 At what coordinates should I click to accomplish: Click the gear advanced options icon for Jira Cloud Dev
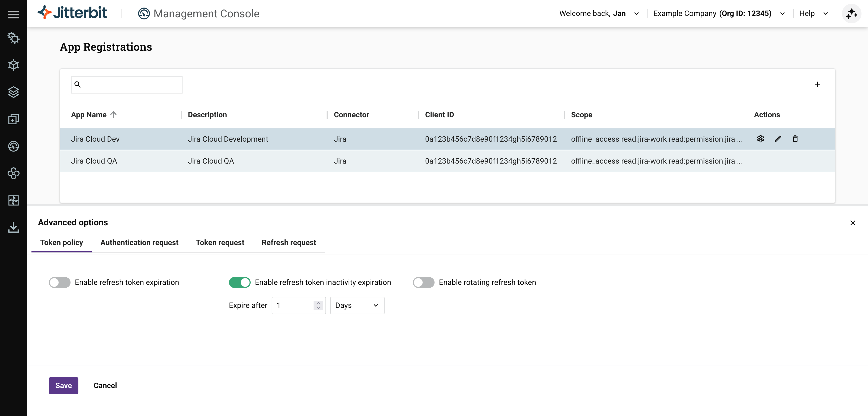click(x=760, y=139)
